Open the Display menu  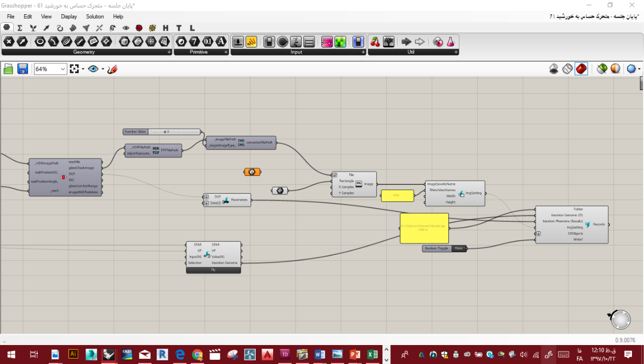pos(69,16)
